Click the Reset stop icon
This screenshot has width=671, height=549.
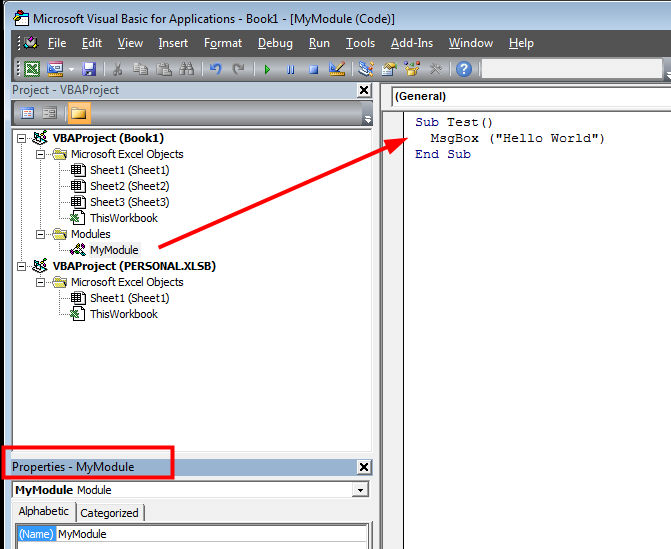314,69
